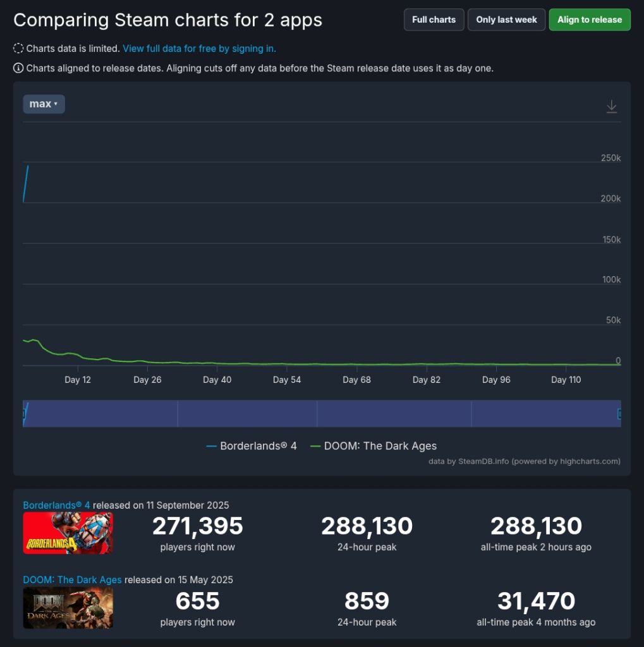Image resolution: width=644 pixels, height=647 pixels.
Task: Open the Borderlands 4 app link
Action: coord(56,505)
